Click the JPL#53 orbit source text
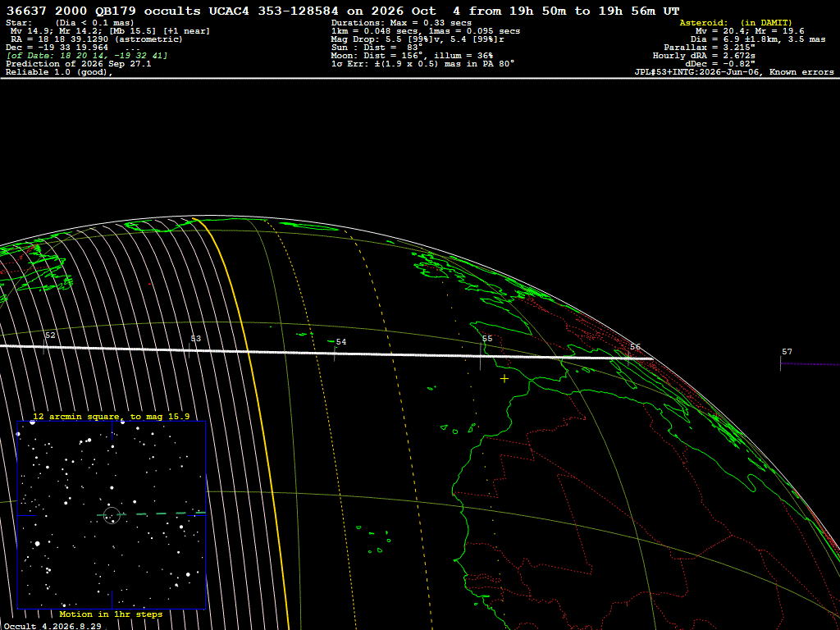Viewport: 840px width, 630px height. 734,72
